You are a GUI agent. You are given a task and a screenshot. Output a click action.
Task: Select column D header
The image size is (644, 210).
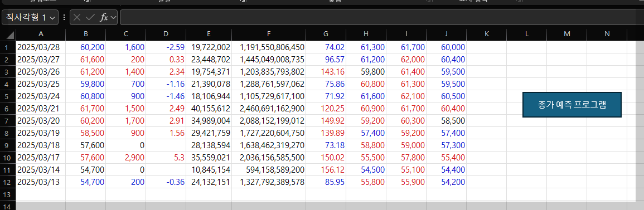click(166, 34)
